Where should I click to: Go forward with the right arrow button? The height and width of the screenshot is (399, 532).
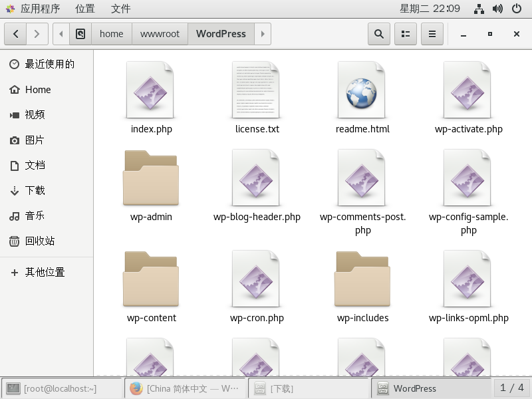coord(37,34)
